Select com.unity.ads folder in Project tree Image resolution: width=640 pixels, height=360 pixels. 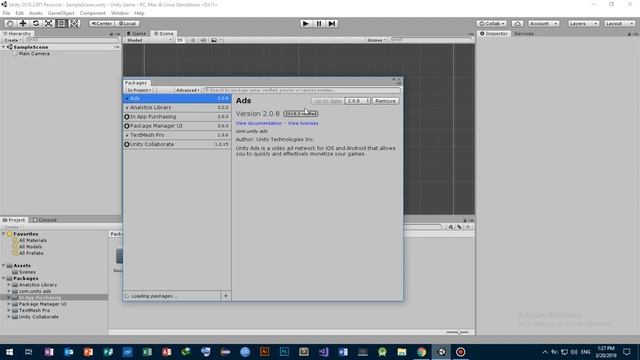tap(35, 291)
